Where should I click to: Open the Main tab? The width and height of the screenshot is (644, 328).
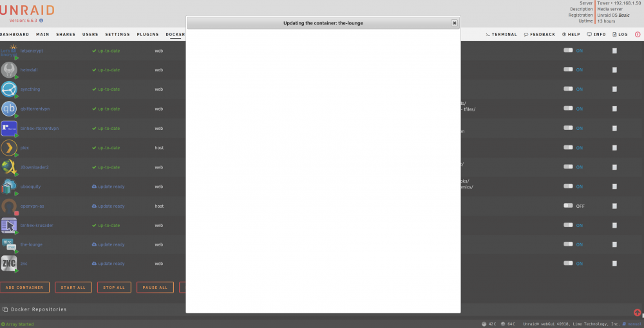[43, 35]
